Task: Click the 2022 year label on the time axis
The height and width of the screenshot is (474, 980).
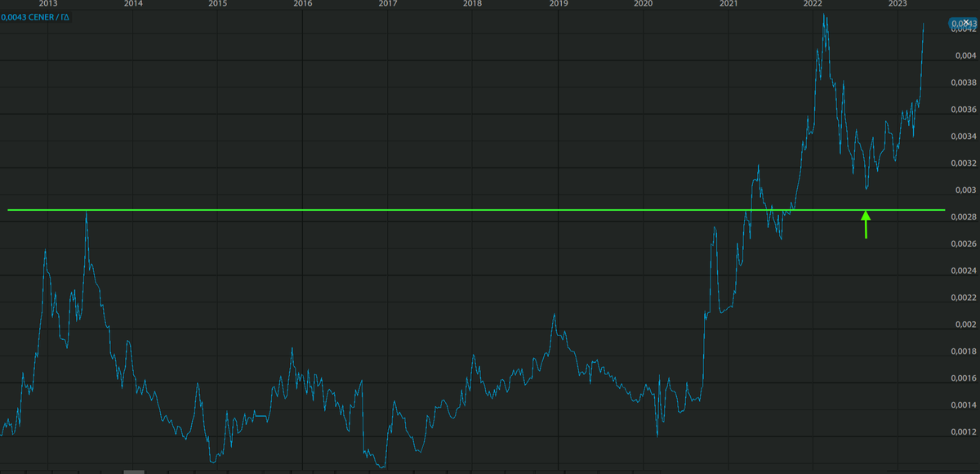Action: click(x=813, y=4)
